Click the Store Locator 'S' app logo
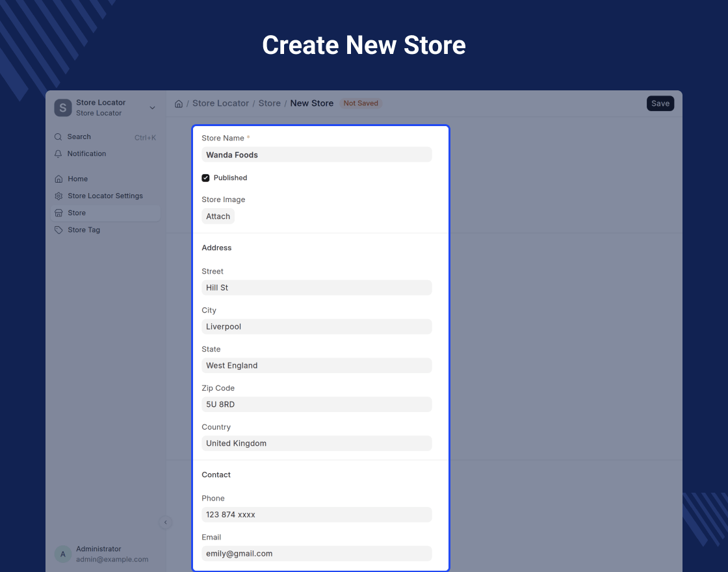Viewport: 728px width, 572px height. click(x=63, y=108)
